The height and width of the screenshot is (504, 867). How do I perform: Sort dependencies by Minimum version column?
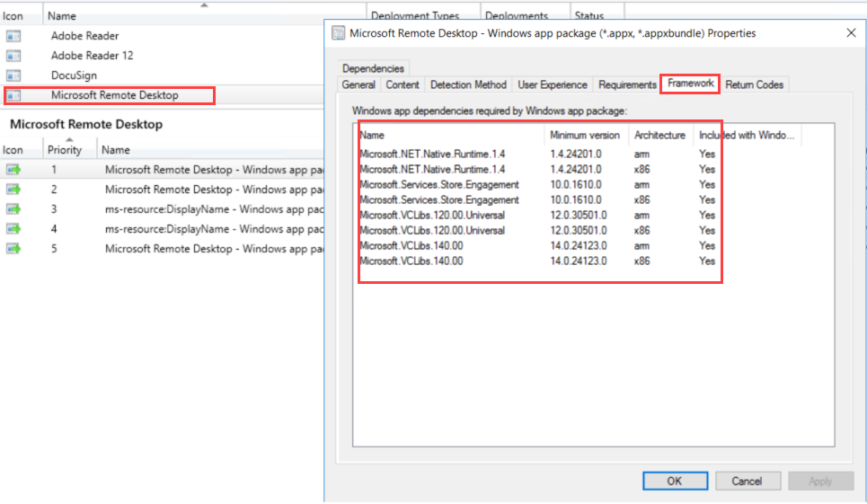(585, 136)
